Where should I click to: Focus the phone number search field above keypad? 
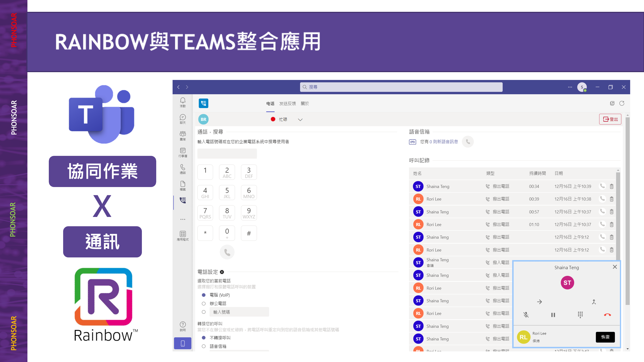coord(227,154)
